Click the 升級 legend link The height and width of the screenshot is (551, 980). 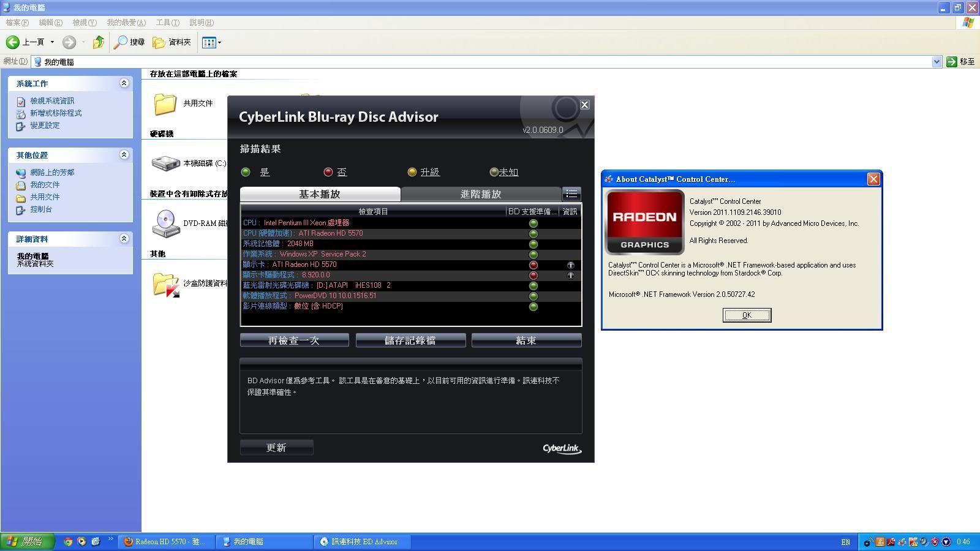[430, 173]
